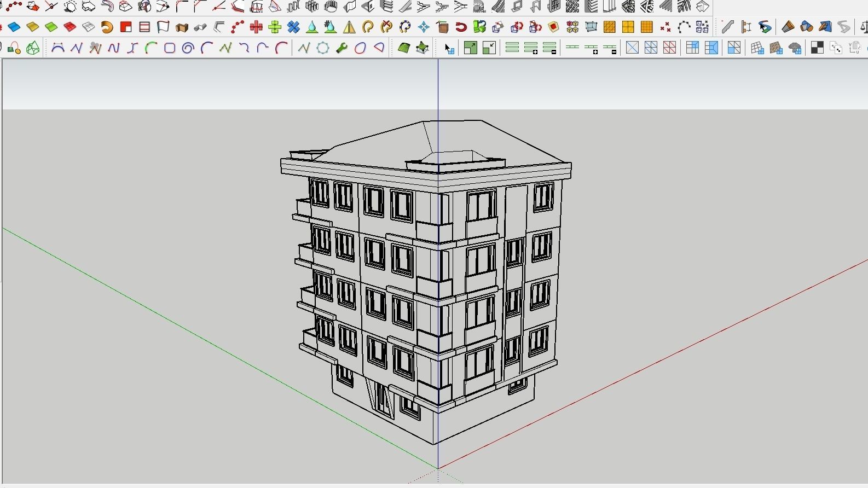
Task: Choose the blue bezier arc tool
Action: click(x=57, y=48)
